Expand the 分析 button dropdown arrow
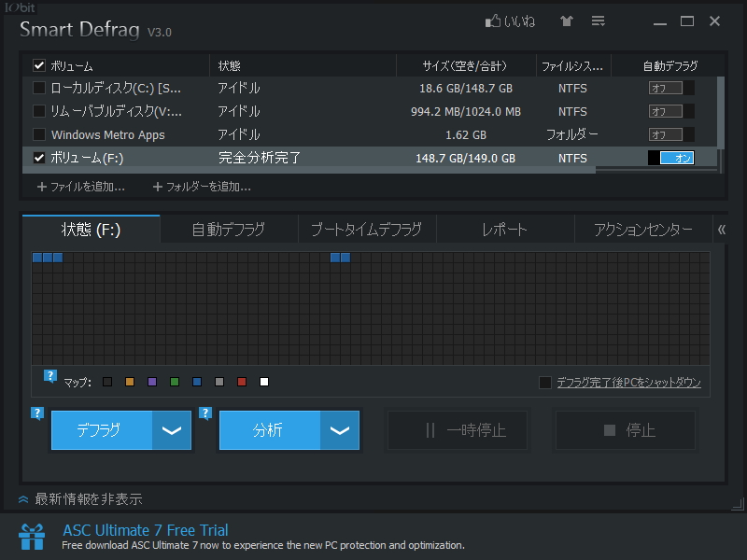This screenshot has height=560, width=747. pyautogui.click(x=340, y=430)
